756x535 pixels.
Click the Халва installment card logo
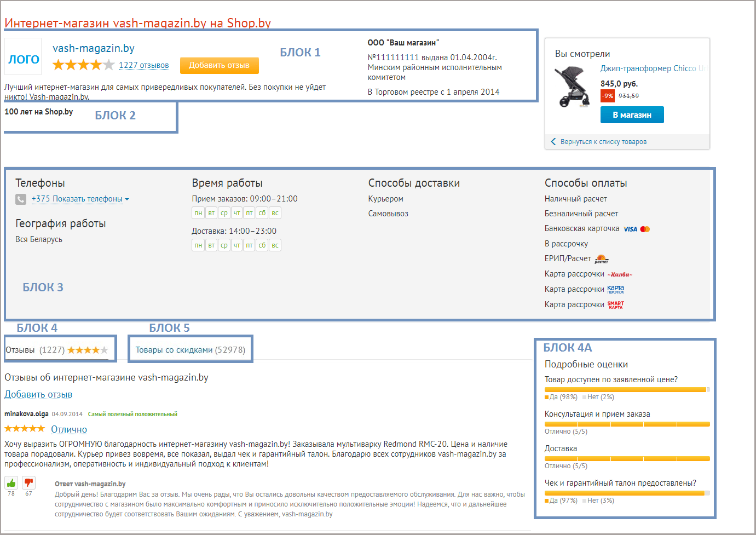[x=620, y=274]
